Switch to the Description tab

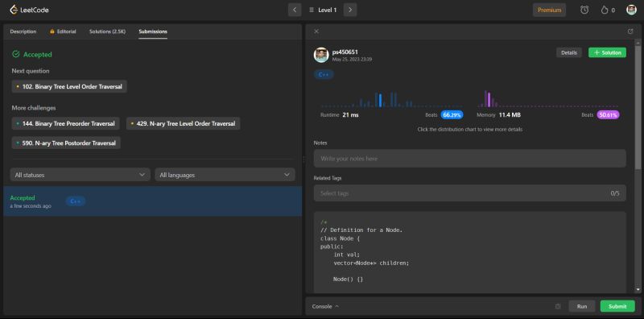(x=23, y=31)
